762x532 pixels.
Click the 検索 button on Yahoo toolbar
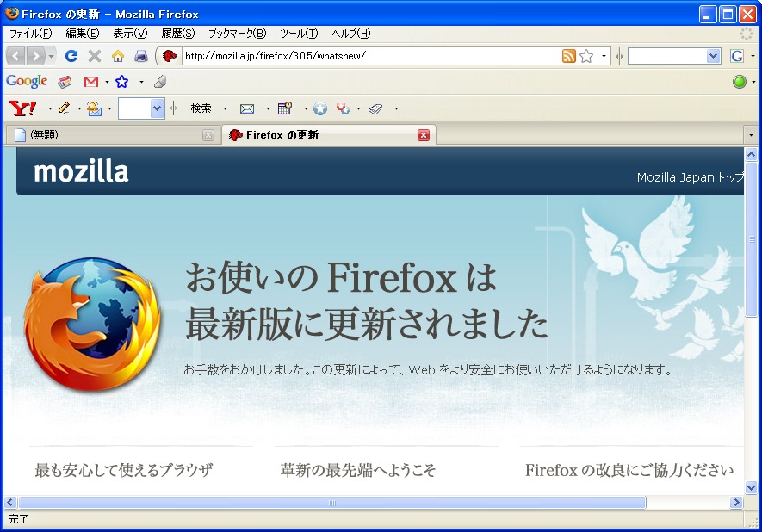click(201, 108)
